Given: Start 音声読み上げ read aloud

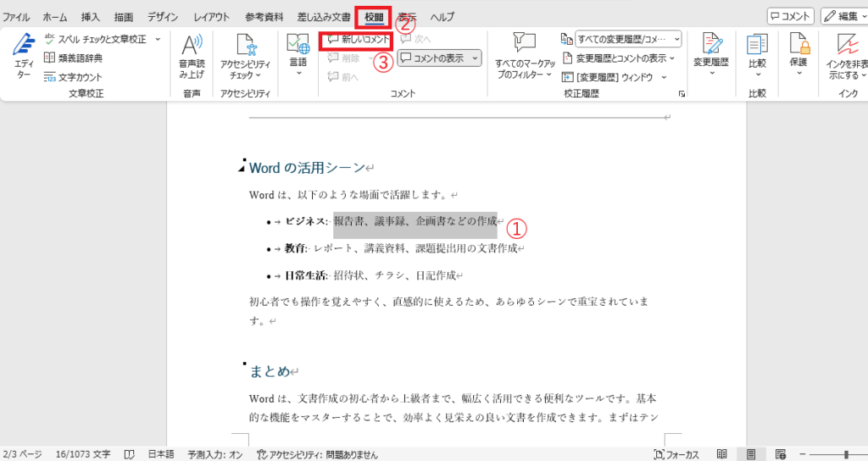Looking at the screenshot, I should tap(192, 57).
